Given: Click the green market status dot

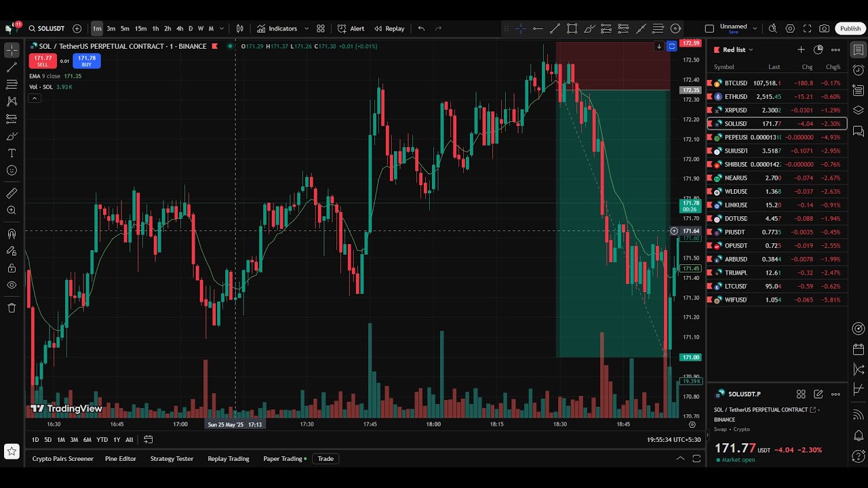Looking at the screenshot, I should pos(231,46).
